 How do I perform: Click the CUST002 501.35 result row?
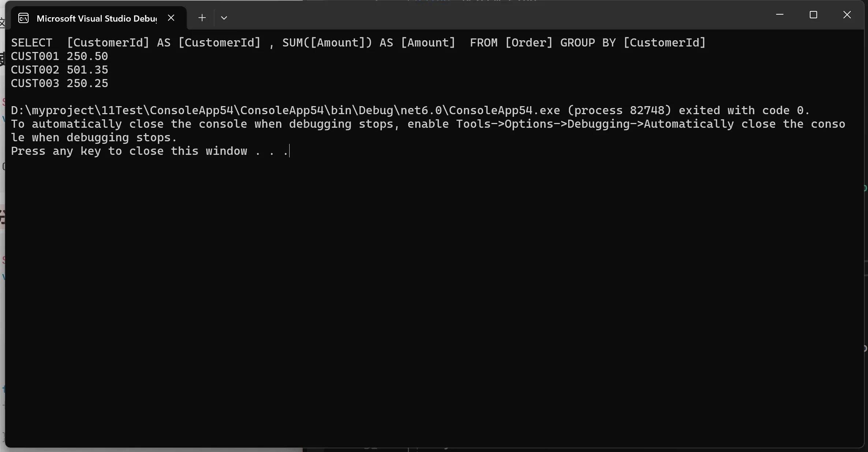coord(60,70)
